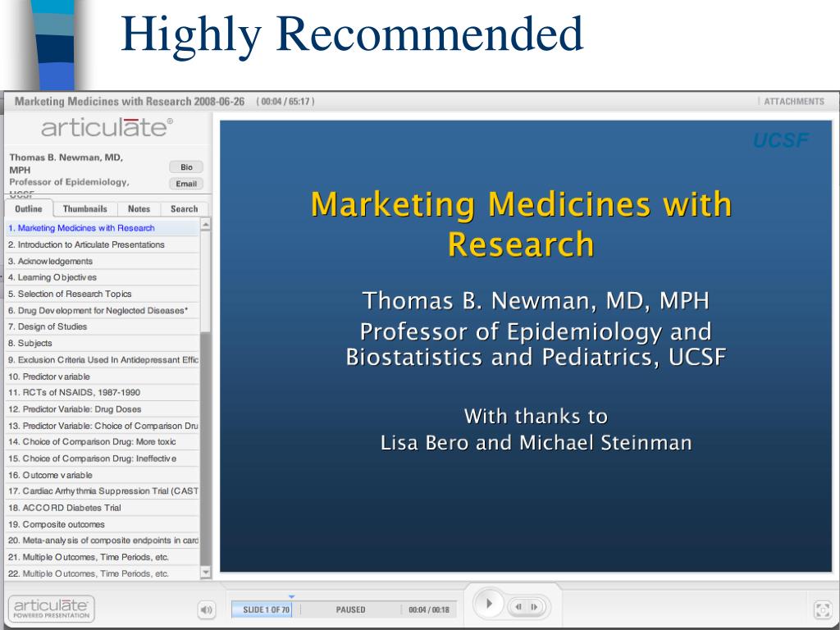Go to previous slide button
Viewport: 840px width, 630px height.
click(518, 607)
